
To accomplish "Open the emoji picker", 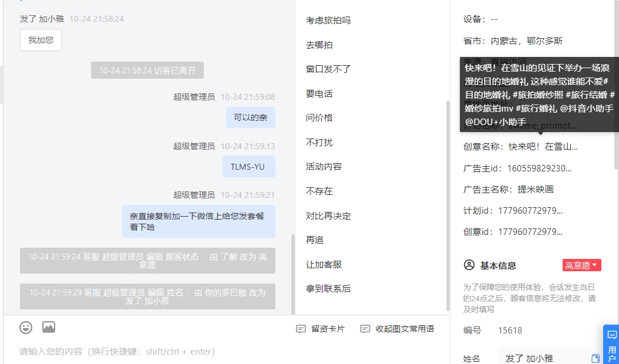I will click(x=26, y=327).
